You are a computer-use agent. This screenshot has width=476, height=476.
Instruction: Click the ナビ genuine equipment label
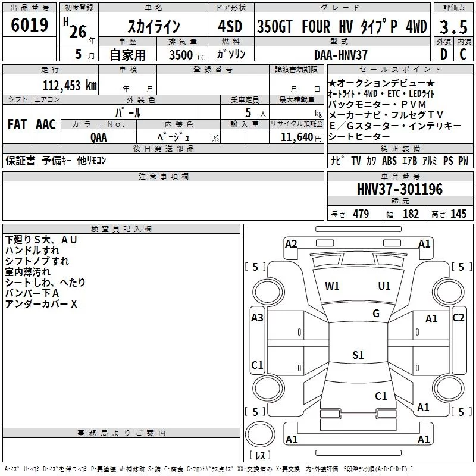pos(337,161)
